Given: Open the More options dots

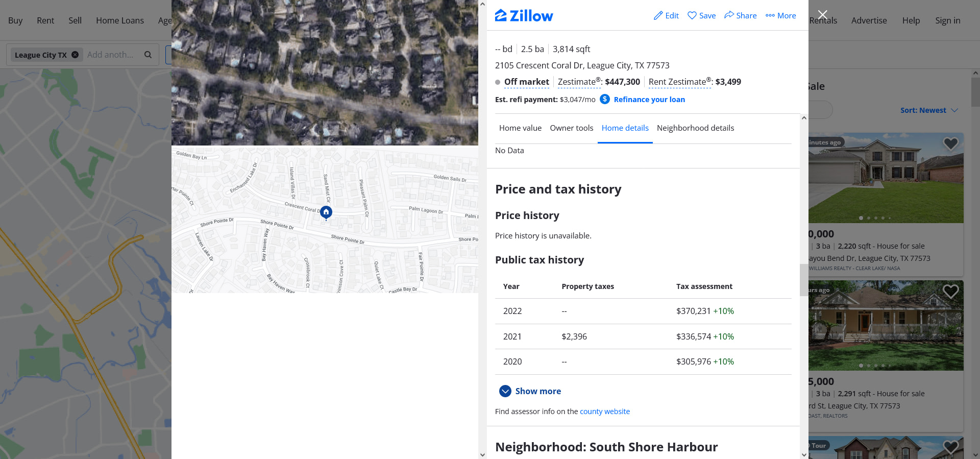Looking at the screenshot, I should coord(770,15).
